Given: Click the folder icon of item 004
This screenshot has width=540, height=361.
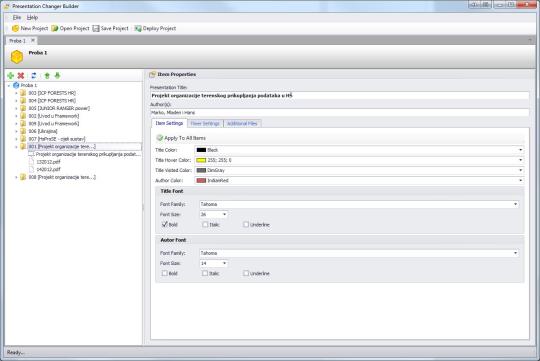Looking at the screenshot, I should click(23, 101).
